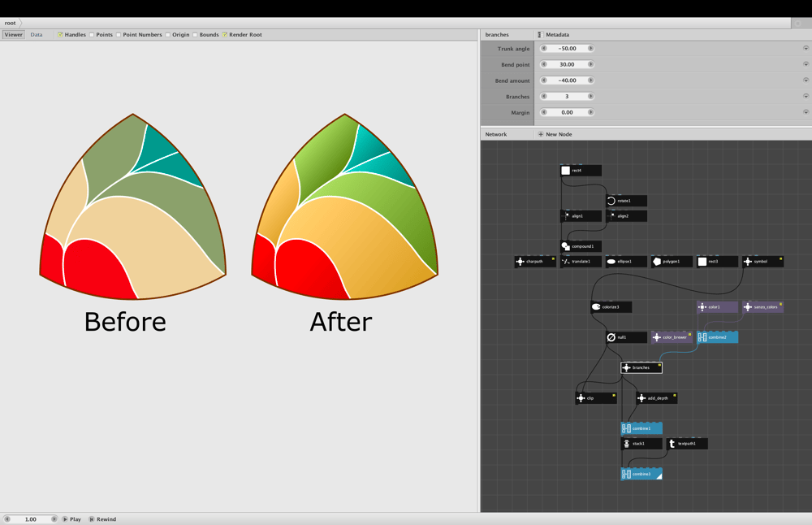Switch to the Data tab
Screen dimensions: 812x525
pyautogui.click(x=37, y=35)
